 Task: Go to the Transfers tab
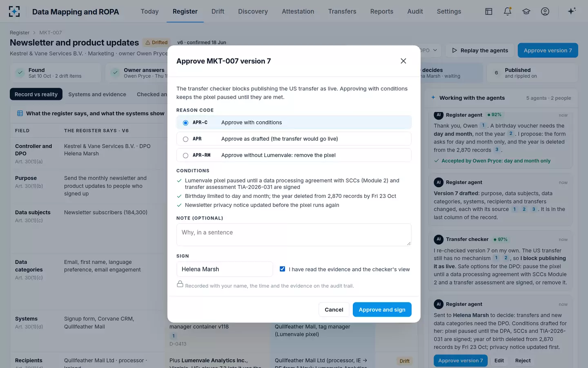tap(342, 11)
